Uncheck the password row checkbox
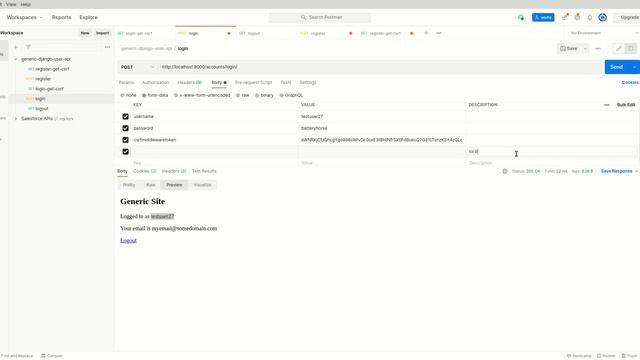This screenshot has width=640, height=360. tap(125, 128)
